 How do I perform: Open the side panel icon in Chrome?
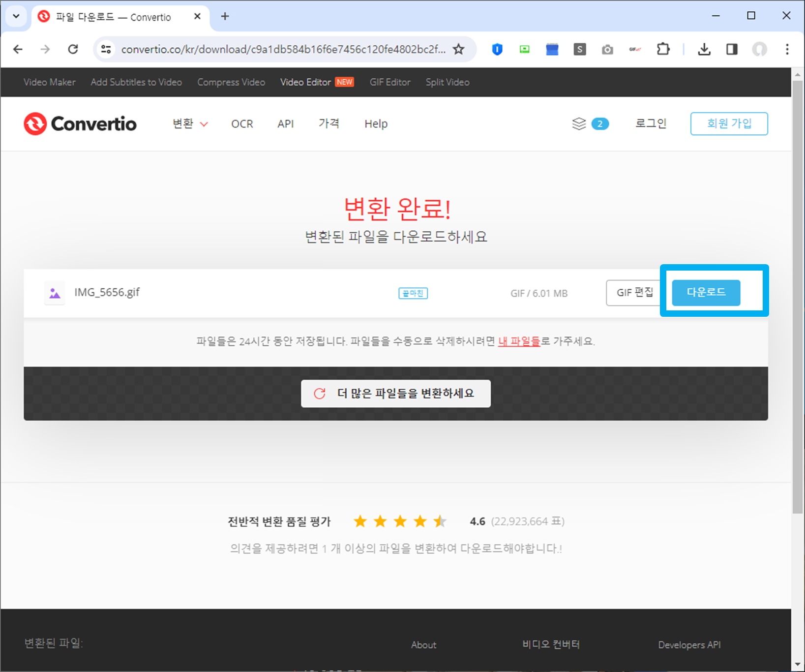click(731, 49)
